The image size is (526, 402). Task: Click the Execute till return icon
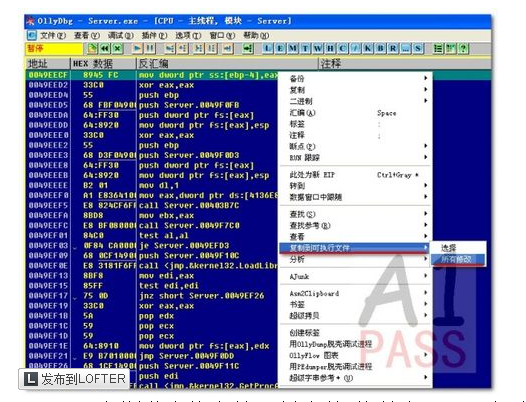pyautogui.click(x=227, y=49)
